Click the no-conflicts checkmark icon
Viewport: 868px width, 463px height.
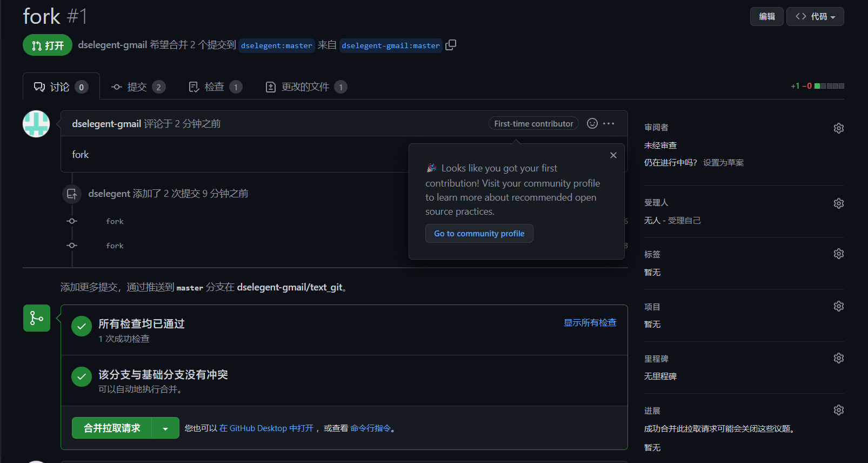pos(82,377)
